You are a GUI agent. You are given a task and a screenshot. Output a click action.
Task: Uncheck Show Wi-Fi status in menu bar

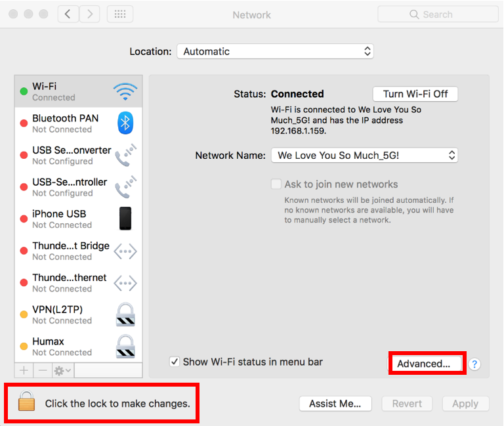click(175, 362)
